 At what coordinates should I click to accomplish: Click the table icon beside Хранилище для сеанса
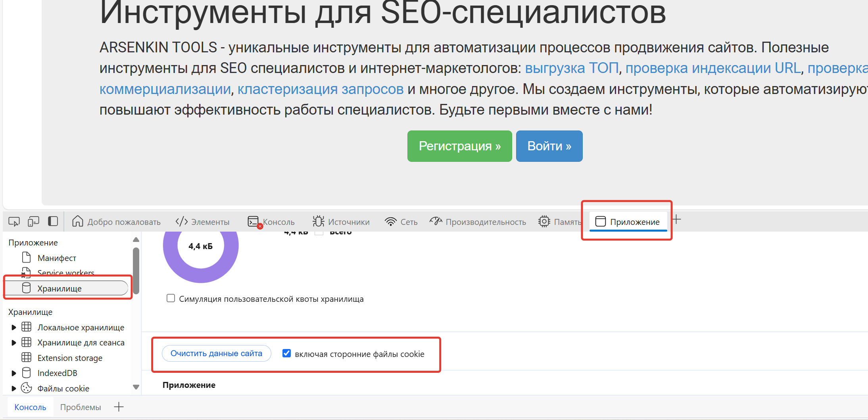click(x=26, y=342)
